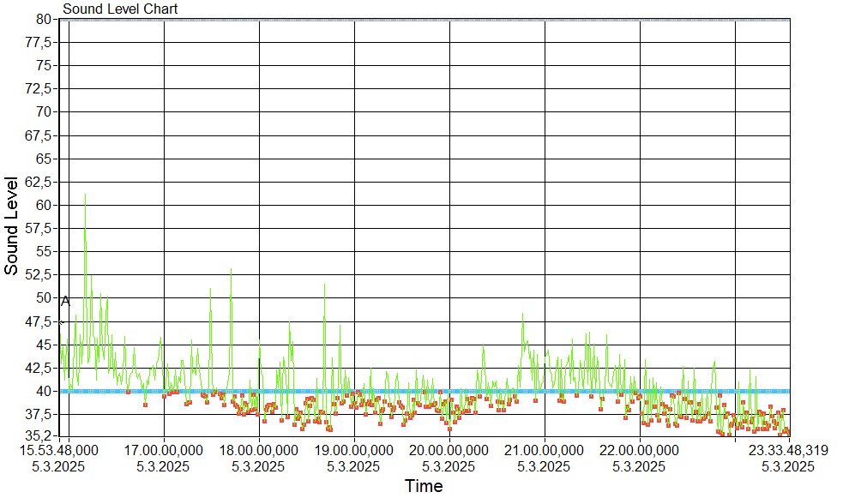This screenshot has height=504, width=849.
Task: Click the tallest green peak near 61 dB
Action: click(x=85, y=195)
